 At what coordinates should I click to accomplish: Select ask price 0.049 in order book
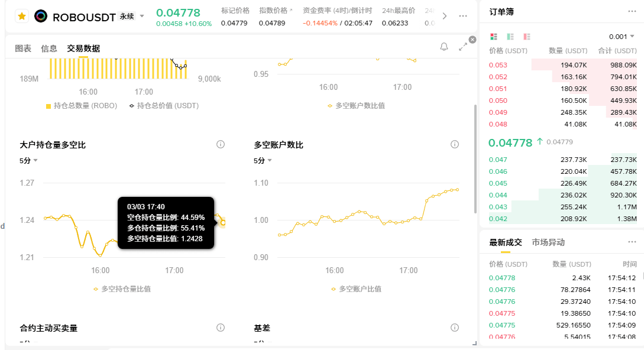498,112
